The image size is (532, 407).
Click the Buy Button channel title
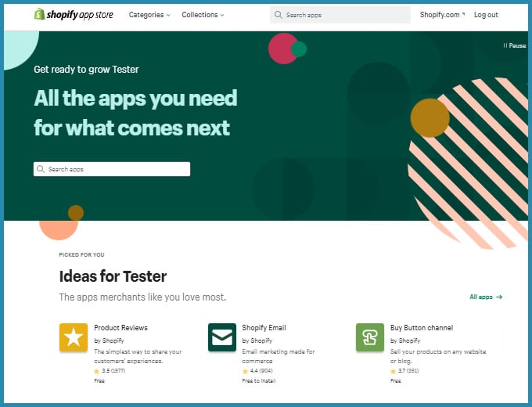coord(422,328)
